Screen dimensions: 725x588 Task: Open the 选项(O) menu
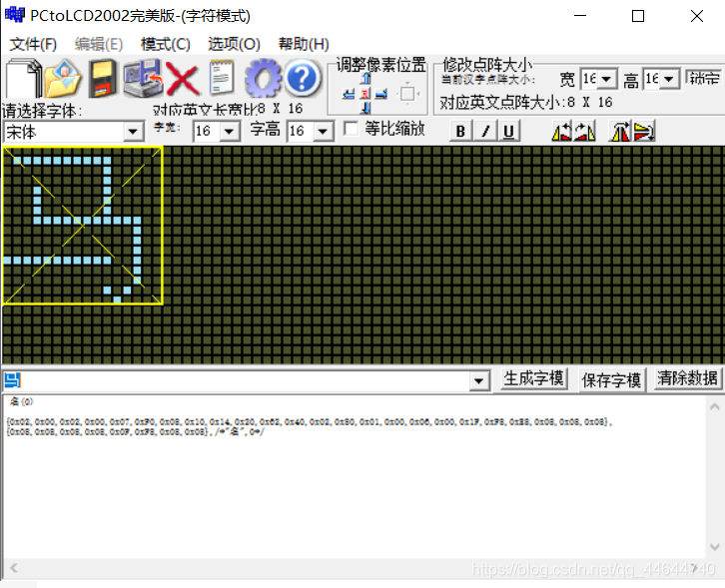click(234, 44)
